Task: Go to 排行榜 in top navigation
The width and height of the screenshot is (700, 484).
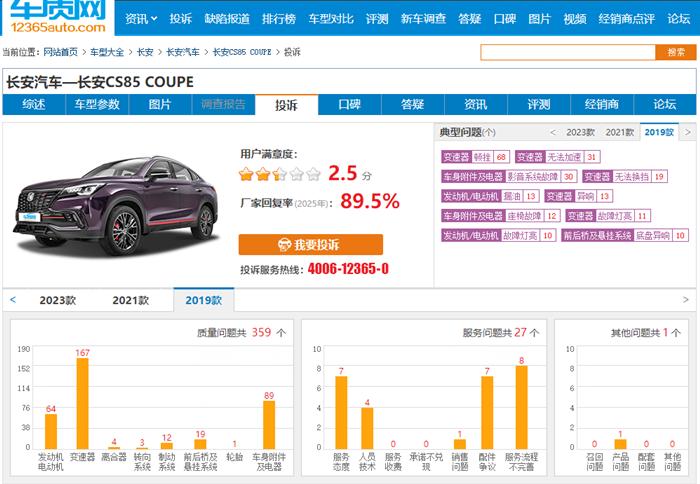Action: coord(279,19)
